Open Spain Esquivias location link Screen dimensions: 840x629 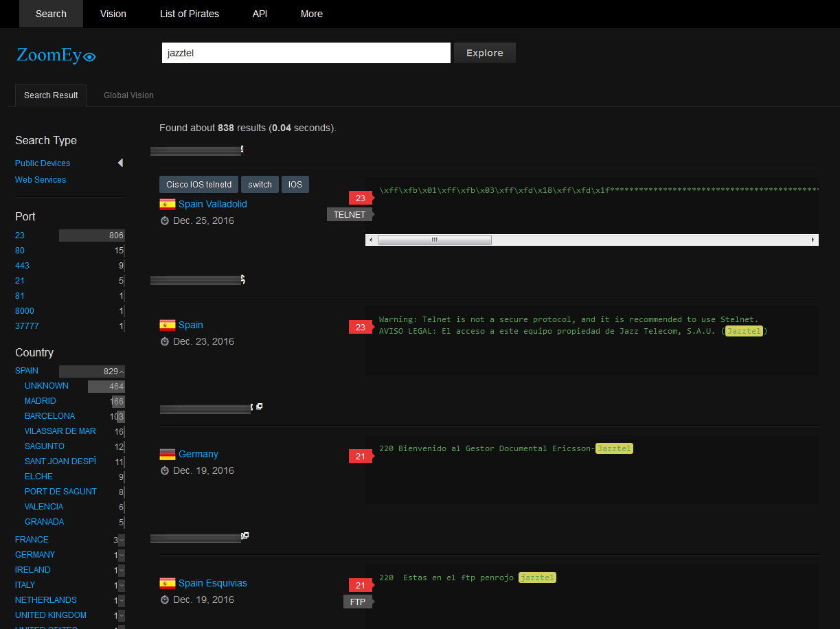coord(213,583)
